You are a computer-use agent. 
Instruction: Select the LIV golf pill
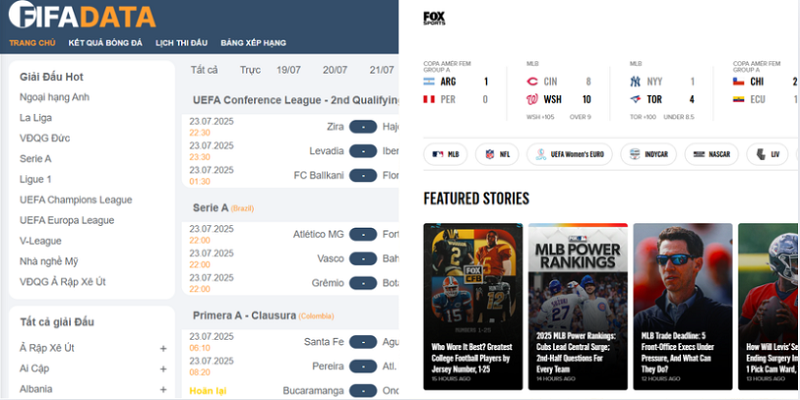767,154
